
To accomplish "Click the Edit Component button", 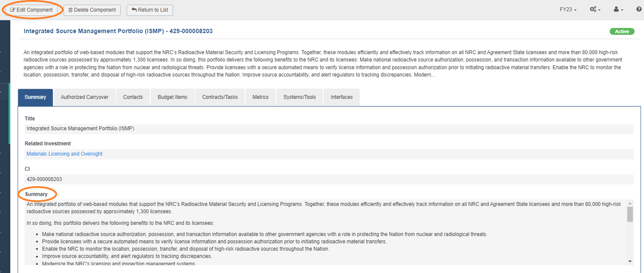I will 31,10.
